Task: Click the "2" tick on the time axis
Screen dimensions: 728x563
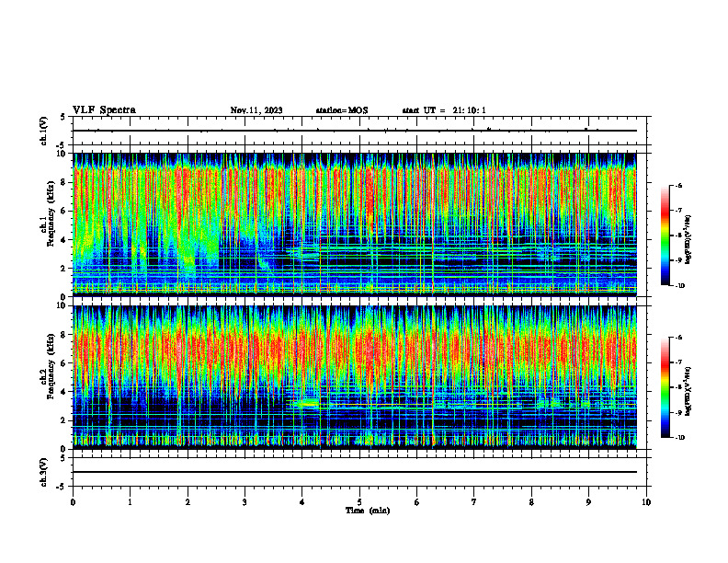Action: (188, 502)
